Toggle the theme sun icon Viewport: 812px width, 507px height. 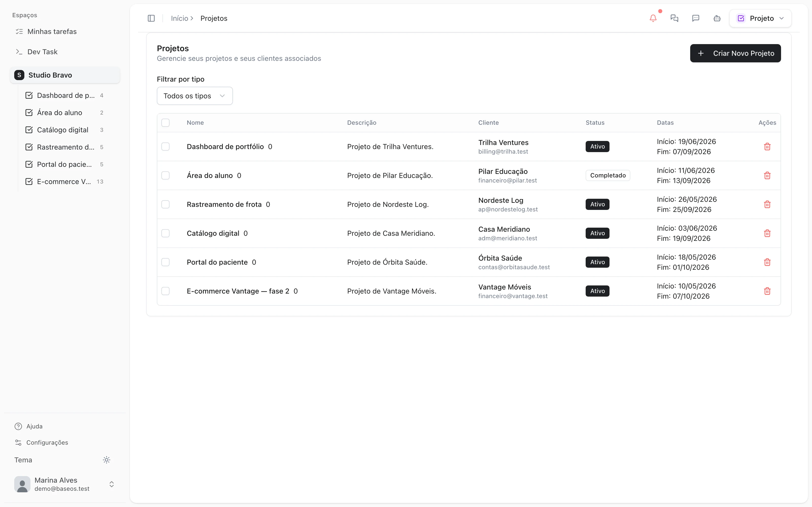pyautogui.click(x=106, y=460)
